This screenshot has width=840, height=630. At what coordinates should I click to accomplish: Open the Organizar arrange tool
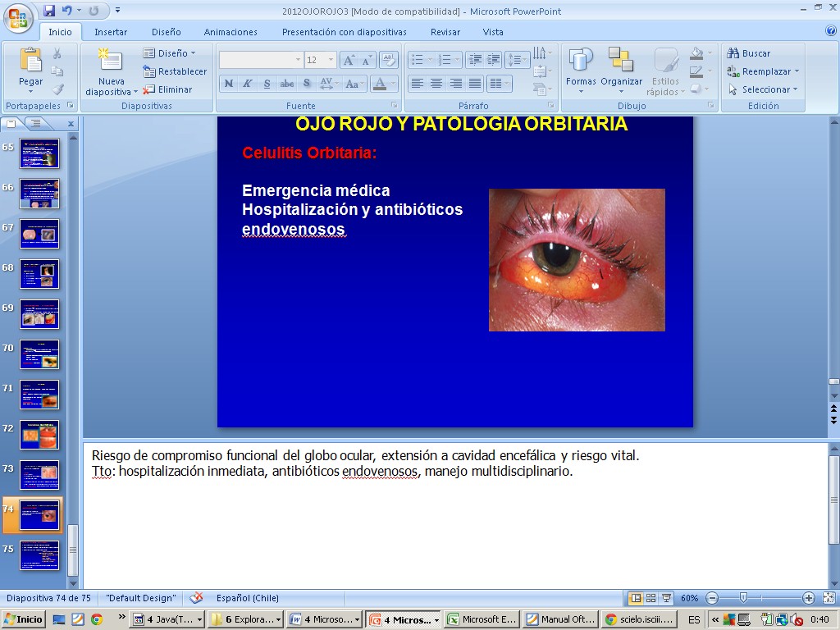(621, 61)
